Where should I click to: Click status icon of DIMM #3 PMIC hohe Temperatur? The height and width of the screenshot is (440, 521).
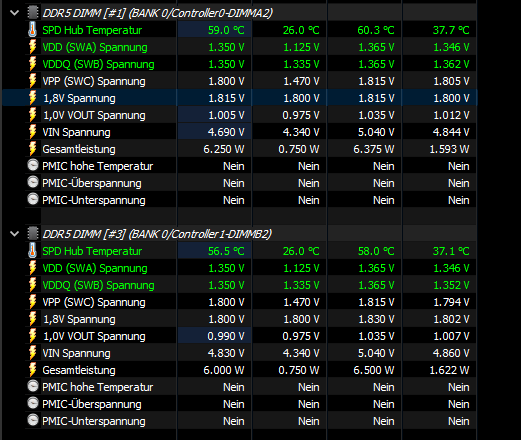[x=33, y=386]
